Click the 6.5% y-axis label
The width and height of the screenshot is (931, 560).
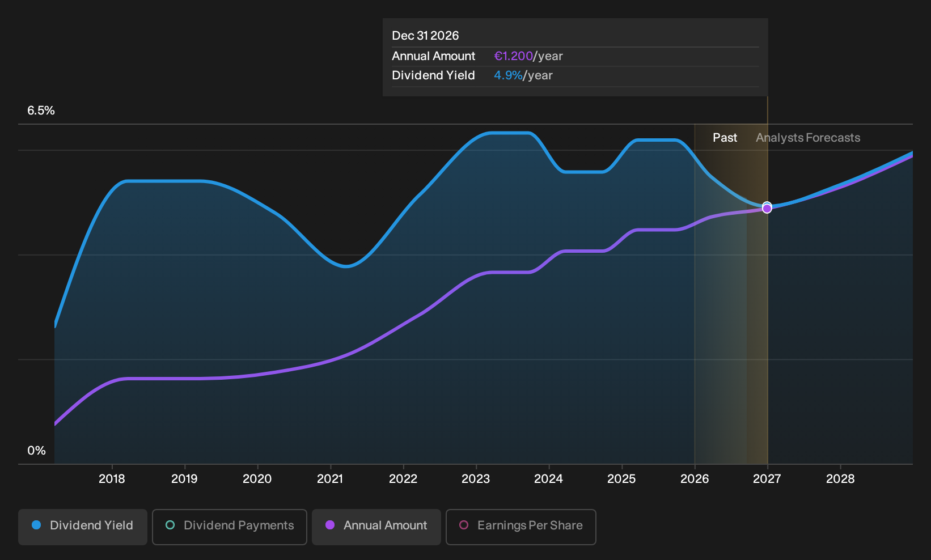pyautogui.click(x=41, y=111)
